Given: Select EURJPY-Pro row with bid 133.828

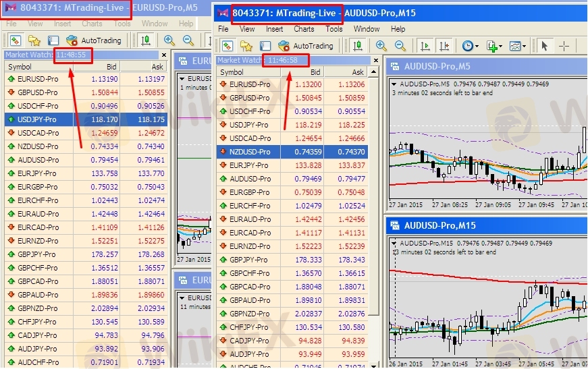Looking at the screenshot, I should click(x=292, y=165).
